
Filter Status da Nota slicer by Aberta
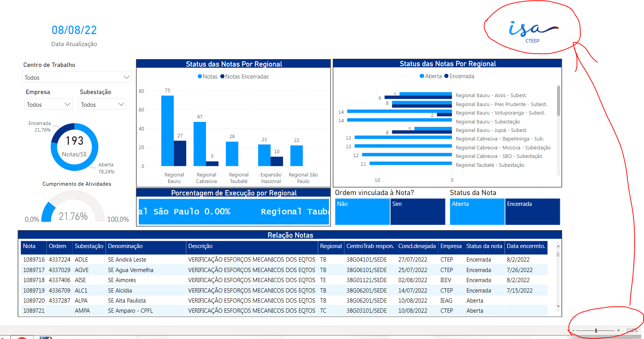tap(477, 211)
